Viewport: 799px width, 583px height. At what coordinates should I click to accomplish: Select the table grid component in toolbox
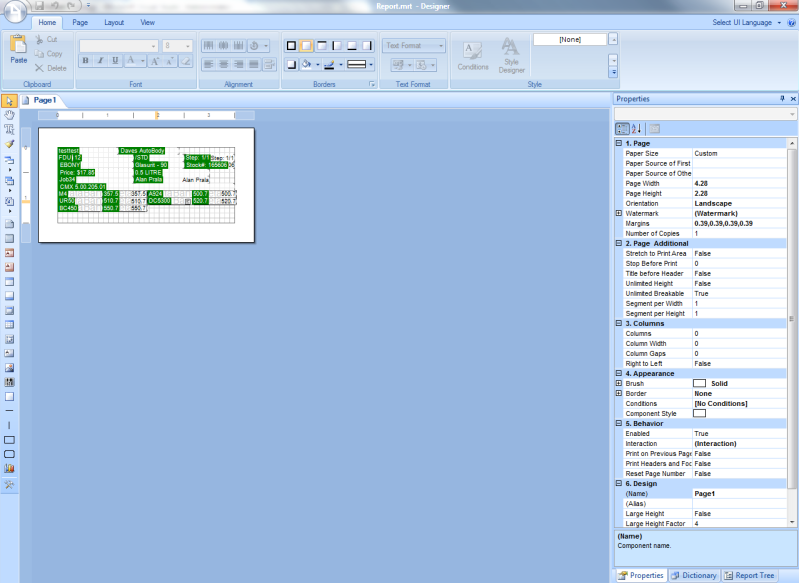[x=9, y=325]
